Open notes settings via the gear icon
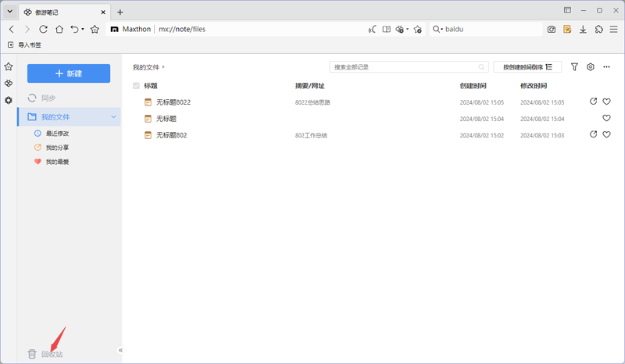The width and height of the screenshot is (625, 364). click(591, 67)
